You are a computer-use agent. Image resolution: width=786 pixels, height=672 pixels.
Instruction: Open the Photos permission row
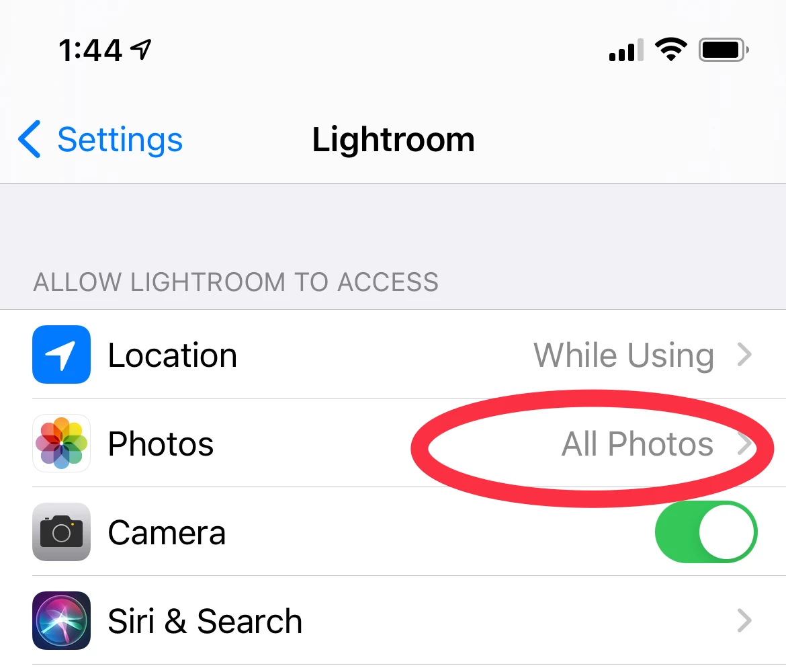click(393, 444)
